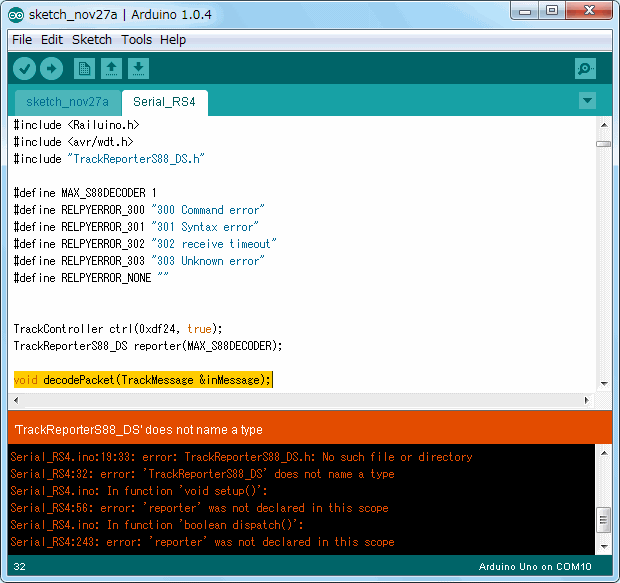The height and width of the screenshot is (583, 620).
Task: Close the Arduino window
Action: (x=589, y=11)
